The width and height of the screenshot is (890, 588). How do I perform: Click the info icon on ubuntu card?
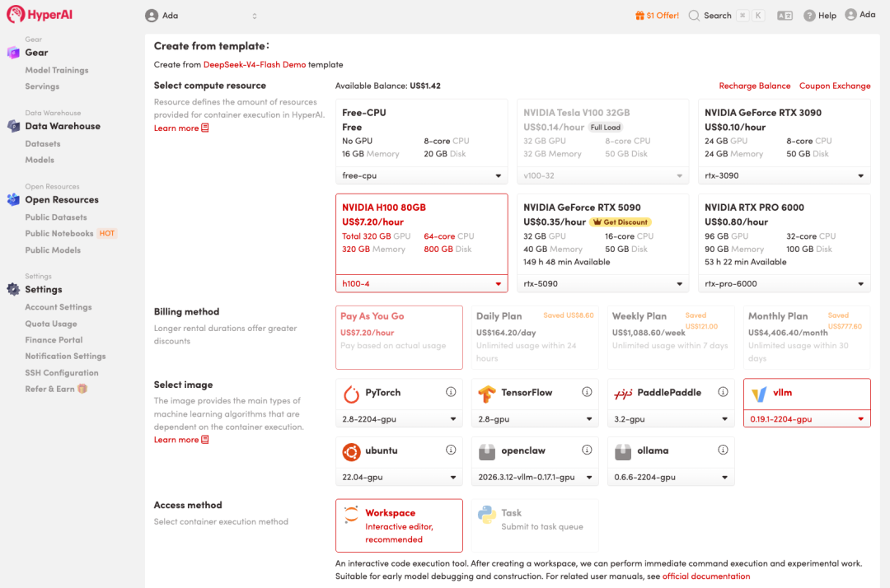[451, 450]
